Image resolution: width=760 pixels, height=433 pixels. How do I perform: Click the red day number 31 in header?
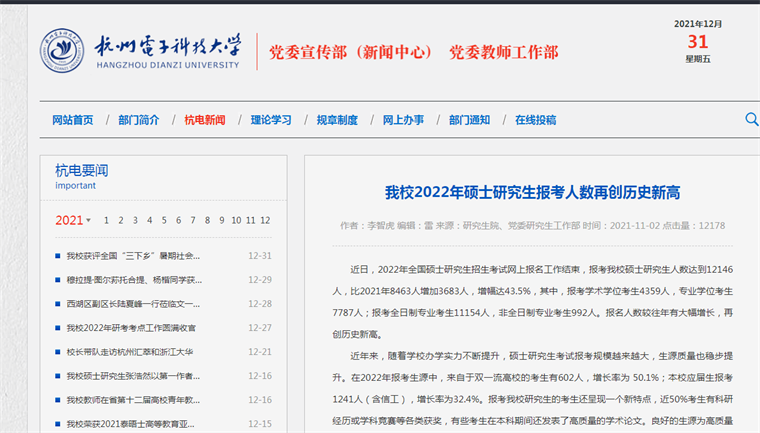(x=698, y=42)
